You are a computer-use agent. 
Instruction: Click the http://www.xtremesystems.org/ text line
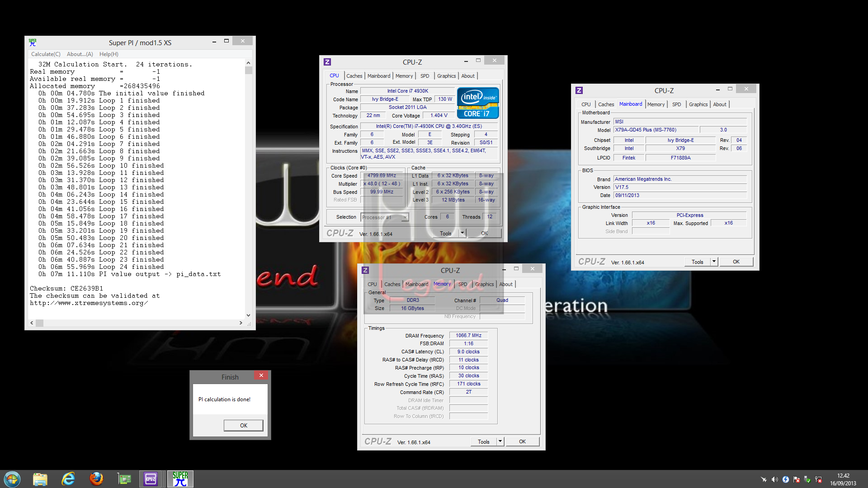(x=89, y=303)
